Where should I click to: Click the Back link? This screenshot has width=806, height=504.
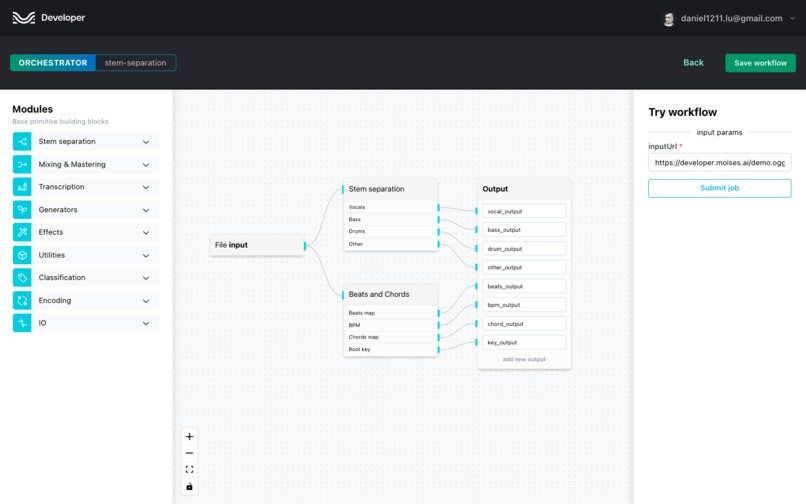[693, 63]
